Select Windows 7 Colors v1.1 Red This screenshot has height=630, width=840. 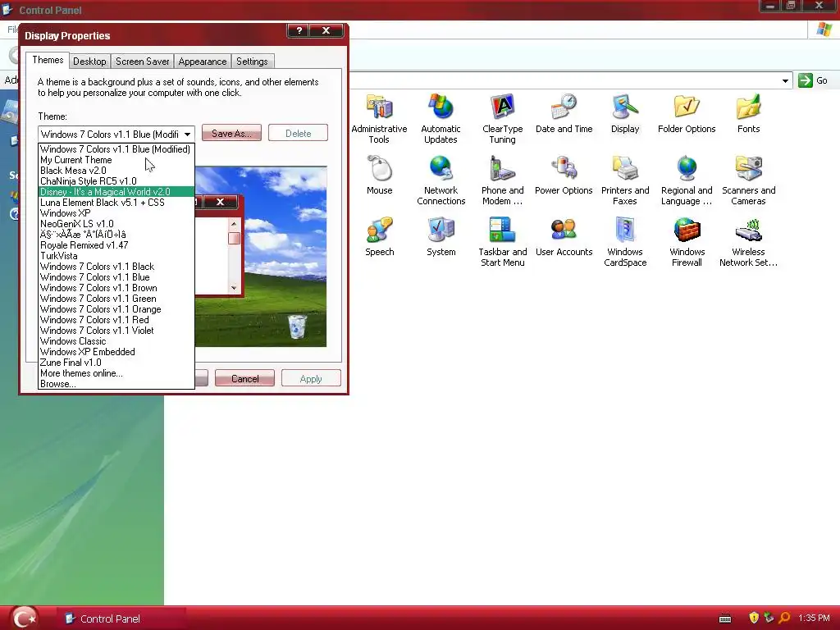pyautogui.click(x=116, y=320)
